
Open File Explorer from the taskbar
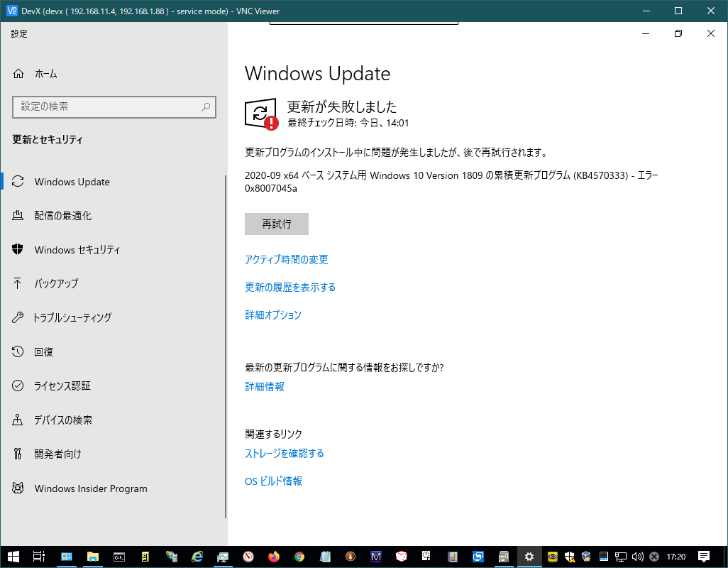93,557
